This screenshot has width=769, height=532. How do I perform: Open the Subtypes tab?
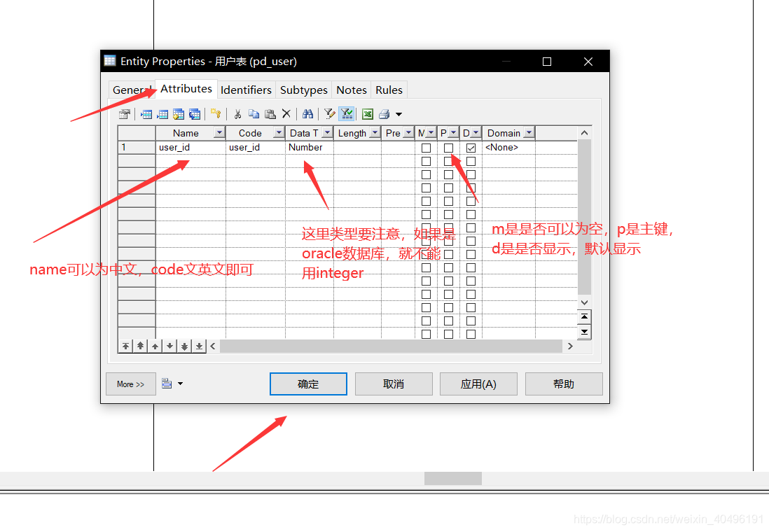(x=303, y=90)
